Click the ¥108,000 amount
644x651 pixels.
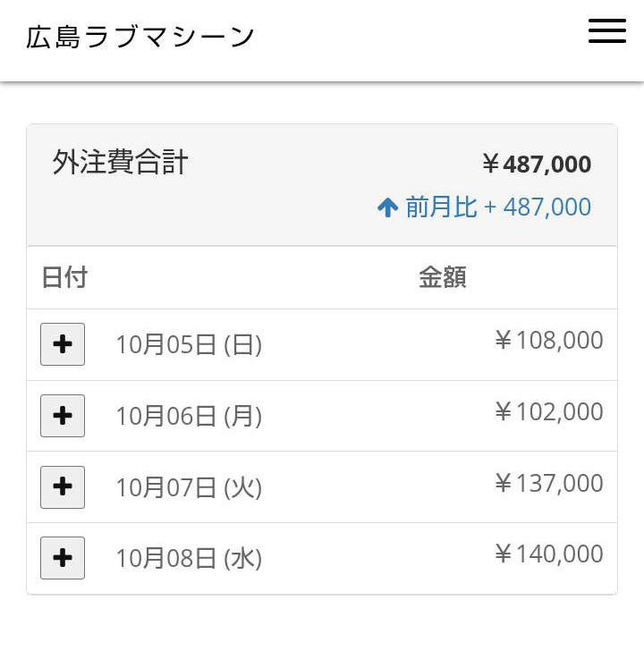[548, 341]
